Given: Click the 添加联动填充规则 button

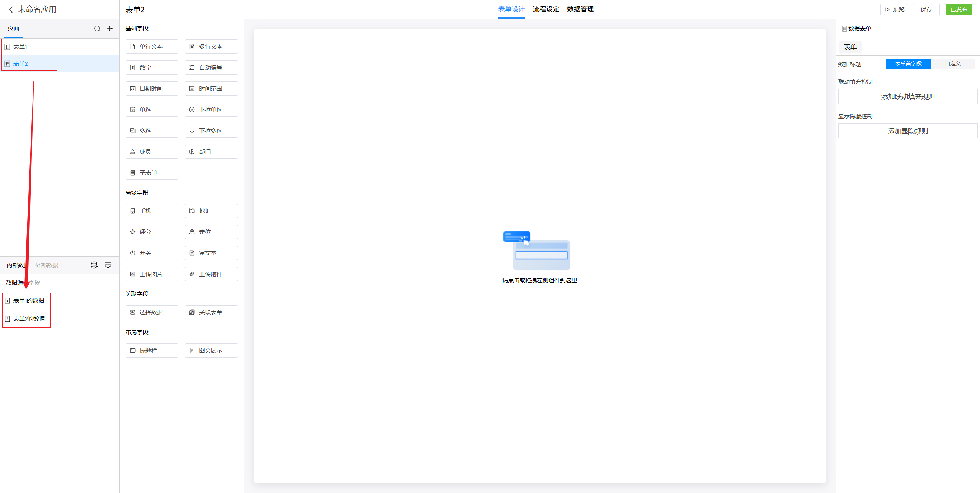Looking at the screenshot, I should [x=907, y=97].
